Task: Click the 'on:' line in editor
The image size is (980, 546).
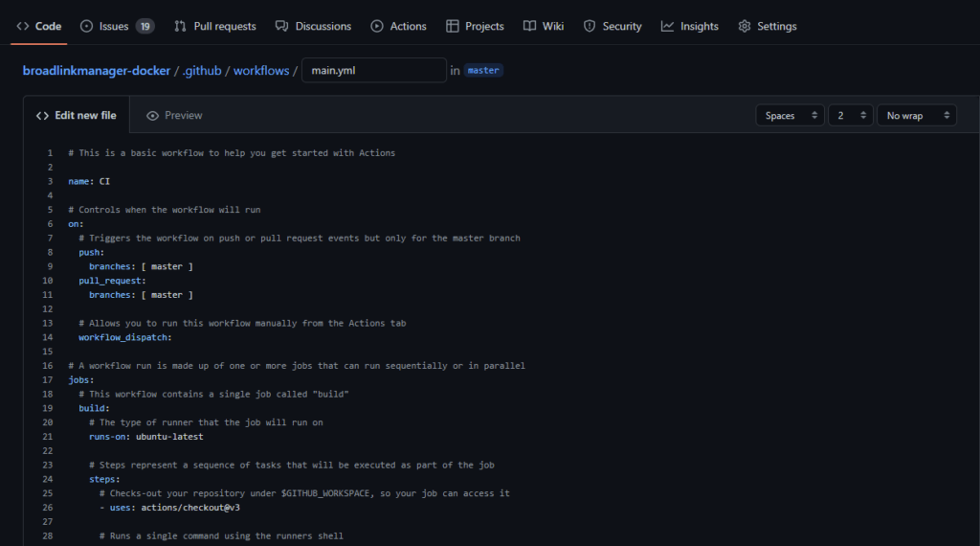Action: point(76,224)
